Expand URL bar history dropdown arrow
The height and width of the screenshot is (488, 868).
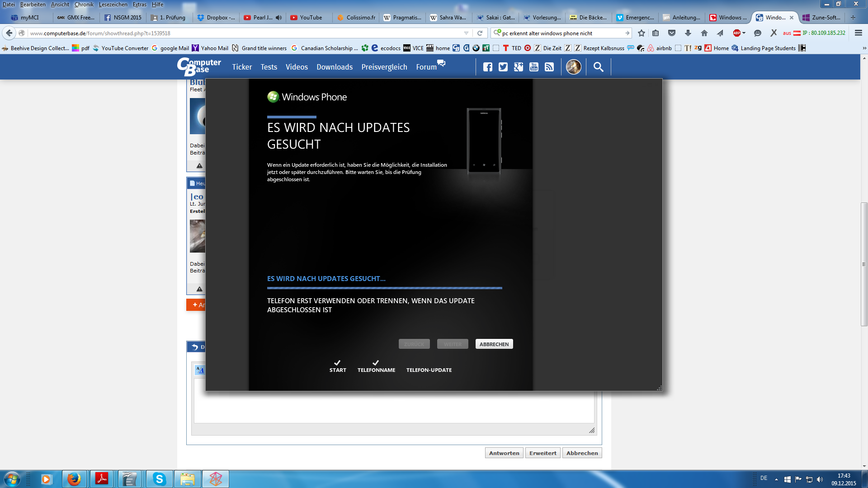click(x=466, y=33)
